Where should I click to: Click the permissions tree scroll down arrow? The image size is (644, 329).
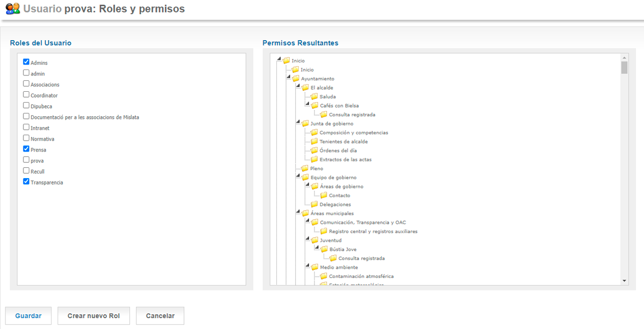(x=624, y=281)
